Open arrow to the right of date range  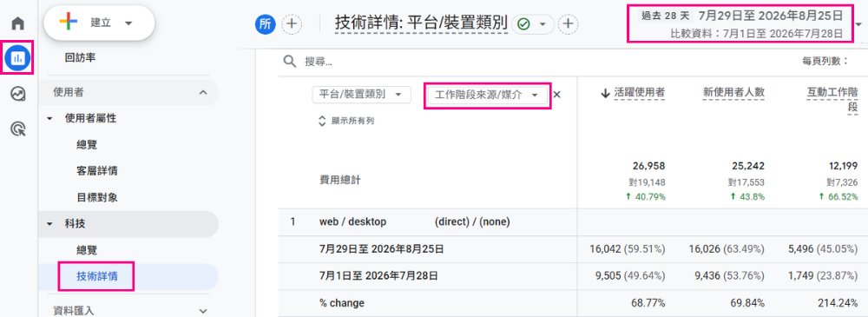(x=858, y=24)
